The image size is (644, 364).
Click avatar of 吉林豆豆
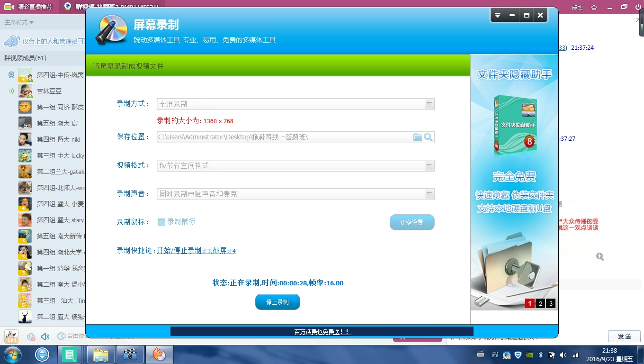coord(25,91)
